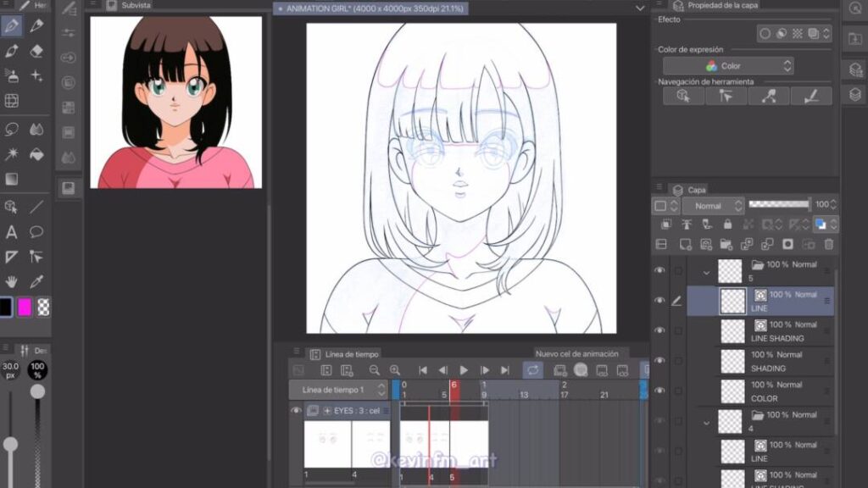Toggle tone effect in layer property
This screenshot has height=488, width=868.
point(797,34)
